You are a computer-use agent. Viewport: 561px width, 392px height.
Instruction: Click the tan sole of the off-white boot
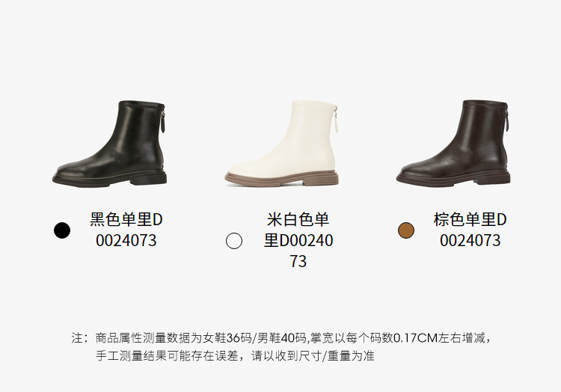[x=282, y=178]
